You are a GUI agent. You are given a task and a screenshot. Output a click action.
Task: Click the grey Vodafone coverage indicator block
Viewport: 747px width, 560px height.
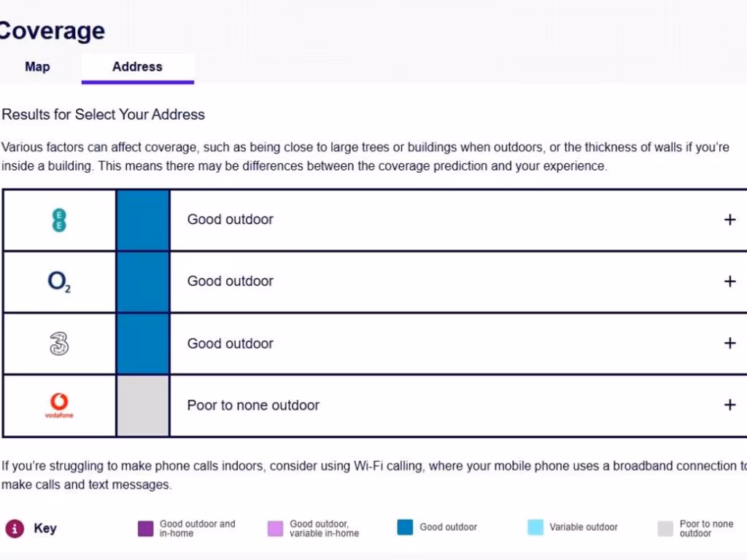point(143,405)
